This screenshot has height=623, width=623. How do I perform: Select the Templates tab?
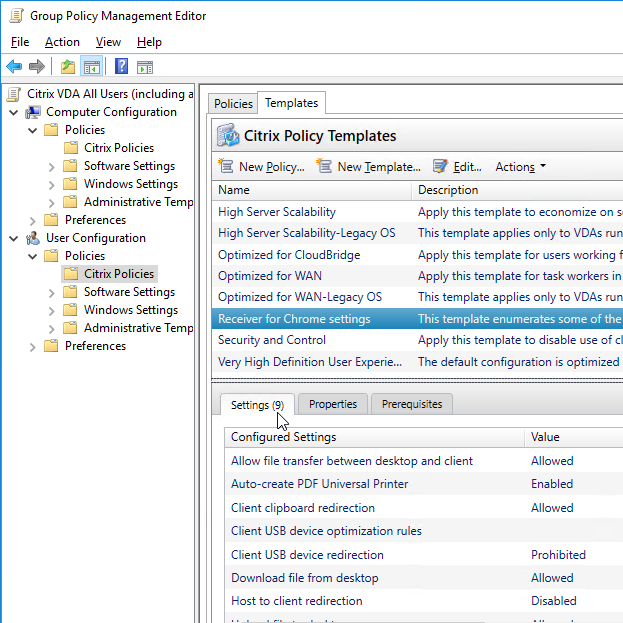coord(291,103)
